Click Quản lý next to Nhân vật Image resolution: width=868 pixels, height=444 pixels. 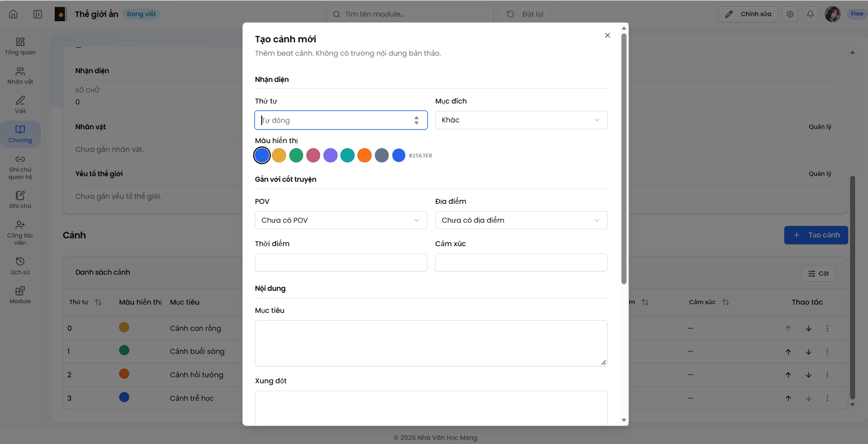[820, 127]
